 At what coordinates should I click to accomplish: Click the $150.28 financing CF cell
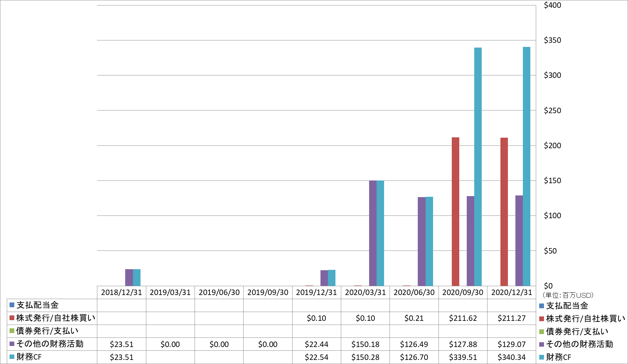coord(365,357)
